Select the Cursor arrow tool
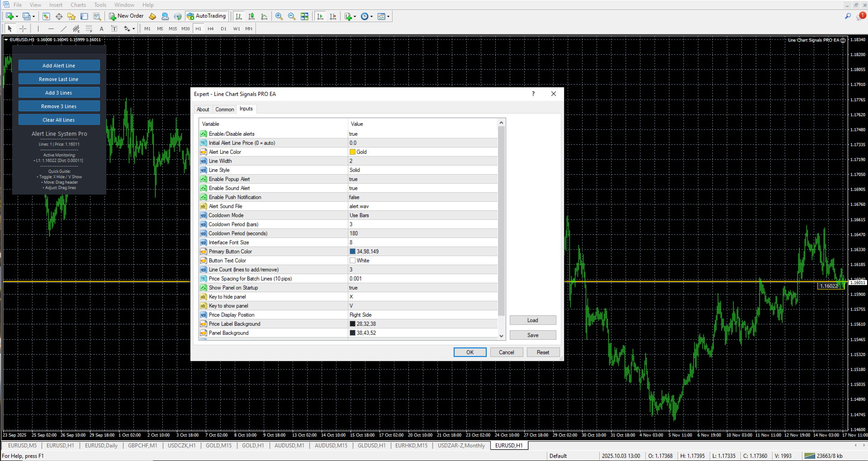868x461 pixels. tap(10, 29)
